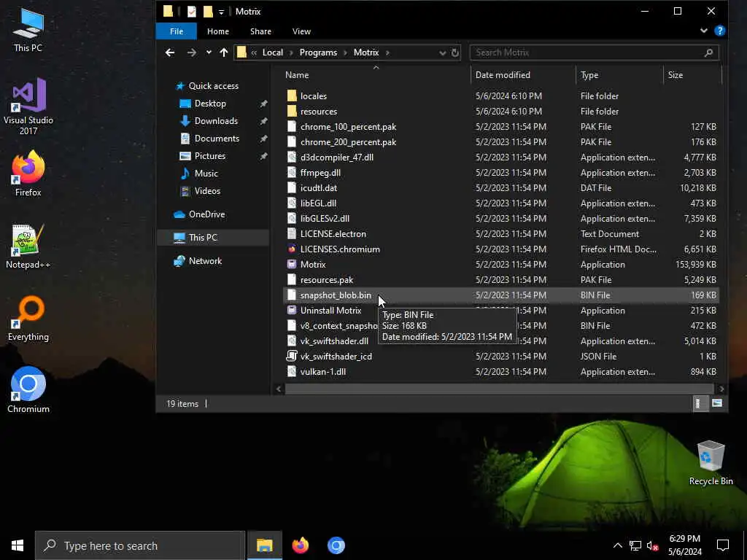Open Music in the navigation pane
The image size is (747, 560).
tap(206, 174)
